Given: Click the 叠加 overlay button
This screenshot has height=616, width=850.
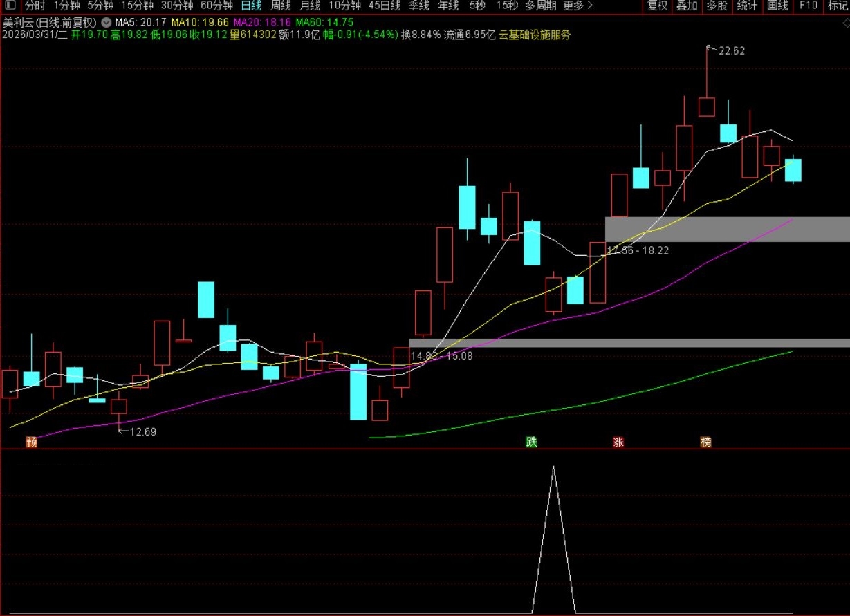Looking at the screenshot, I should 687,6.
